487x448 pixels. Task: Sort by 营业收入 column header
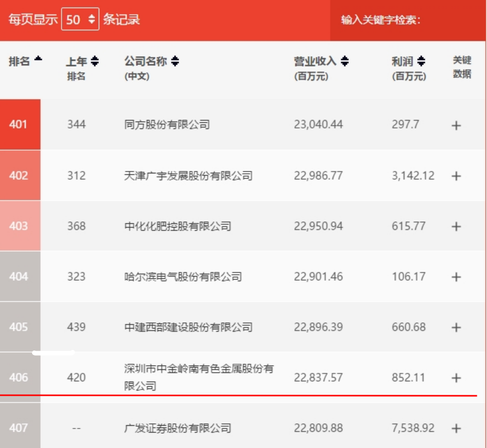click(321, 61)
